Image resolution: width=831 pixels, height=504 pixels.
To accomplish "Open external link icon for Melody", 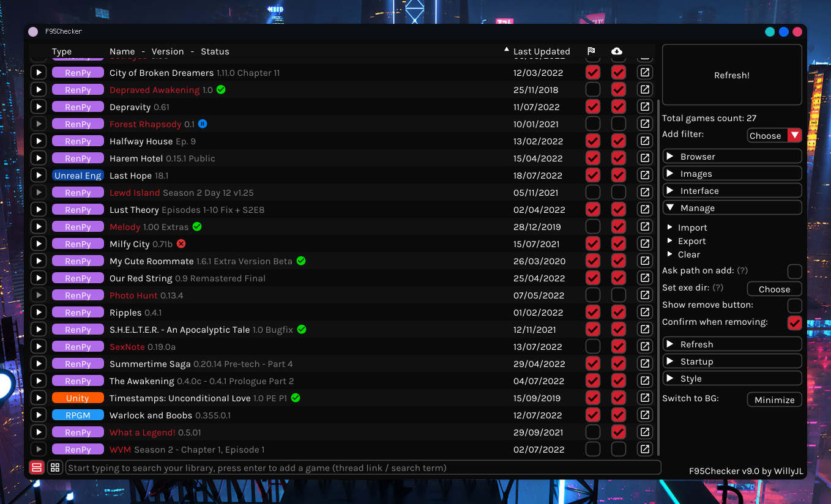I will tap(644, 227).
